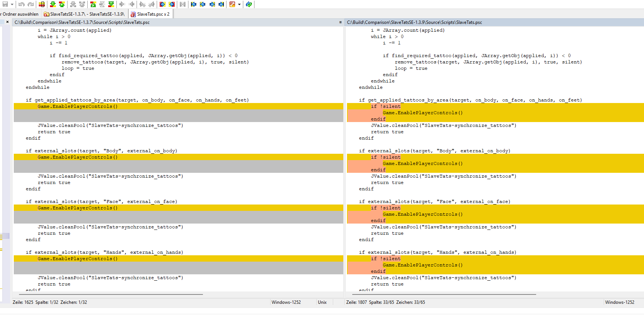Click 'if find_required_tattoo' line in left pane

pos(144,56)
